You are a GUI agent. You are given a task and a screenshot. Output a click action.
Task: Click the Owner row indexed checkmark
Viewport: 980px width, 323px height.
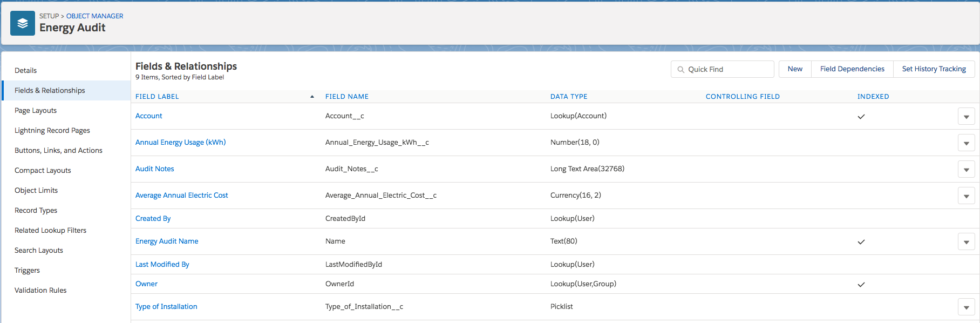point(861,284)
